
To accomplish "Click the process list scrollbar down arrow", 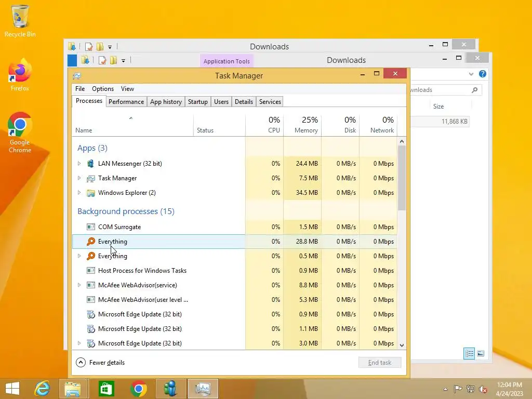I will click(402, 345).
